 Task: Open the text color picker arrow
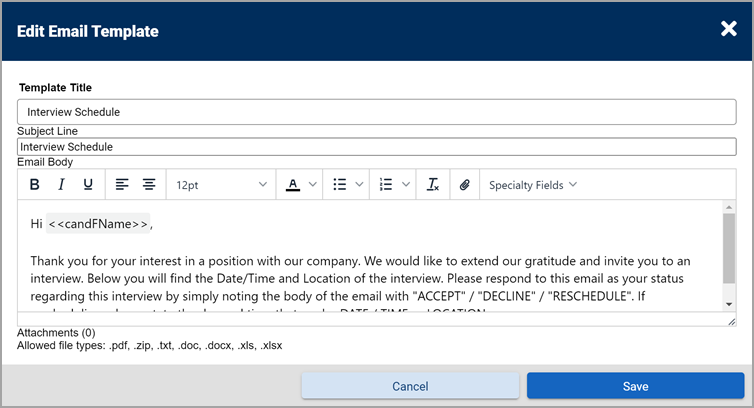[x=312, y=185]
